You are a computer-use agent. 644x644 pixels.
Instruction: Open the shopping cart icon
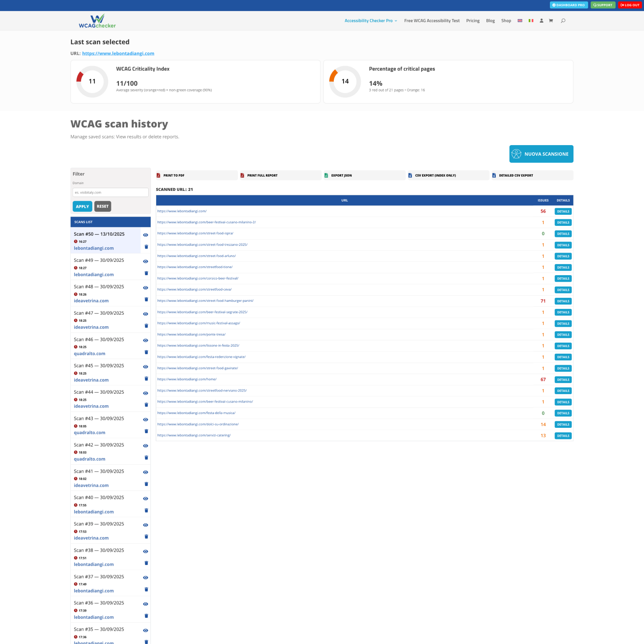[x=551, y=21]
